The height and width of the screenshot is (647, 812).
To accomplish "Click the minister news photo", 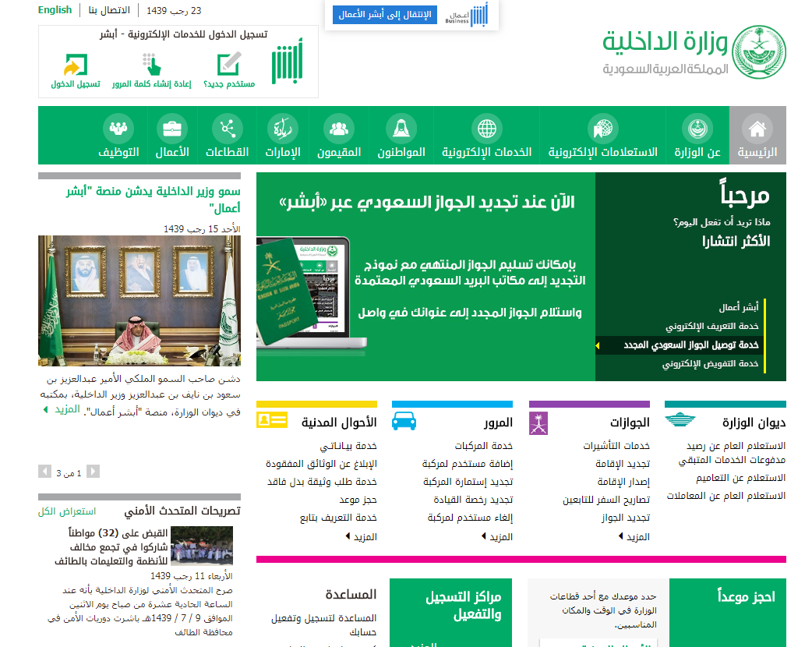I will pyautogui.click(x=139, y=301).
